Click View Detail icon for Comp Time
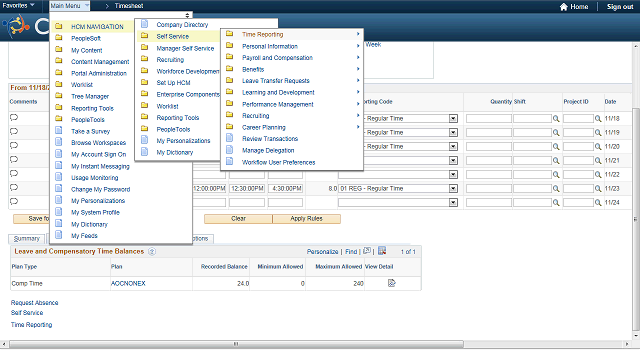 [x=391, y=283]
